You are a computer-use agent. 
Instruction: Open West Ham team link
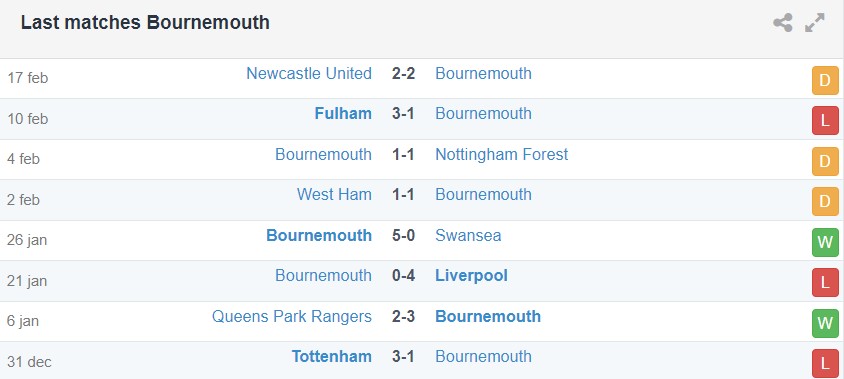click(x=334, y=194)
